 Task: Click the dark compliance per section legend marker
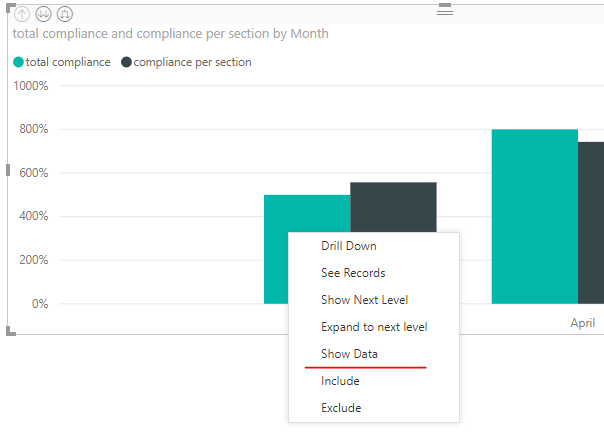[126, 62]
